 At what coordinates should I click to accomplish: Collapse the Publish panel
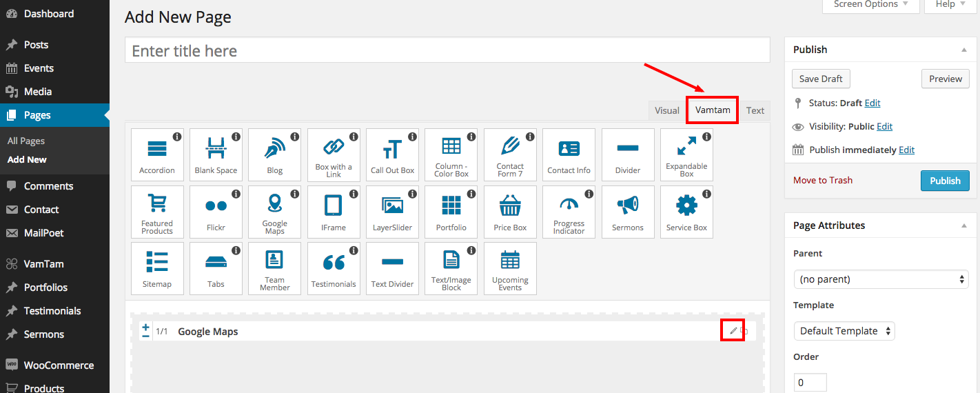point(963,50)
